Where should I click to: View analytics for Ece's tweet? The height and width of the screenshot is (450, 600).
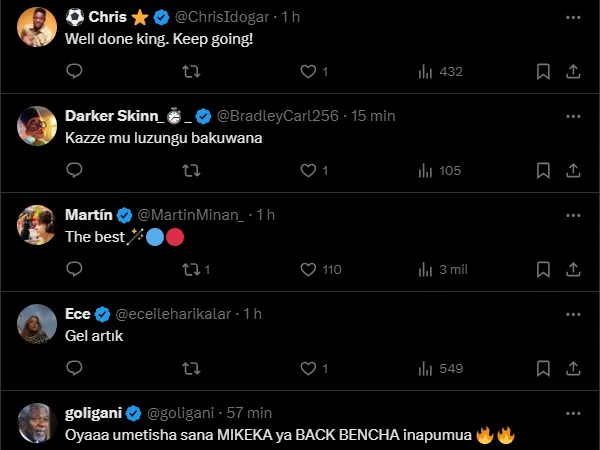[425, 368]
